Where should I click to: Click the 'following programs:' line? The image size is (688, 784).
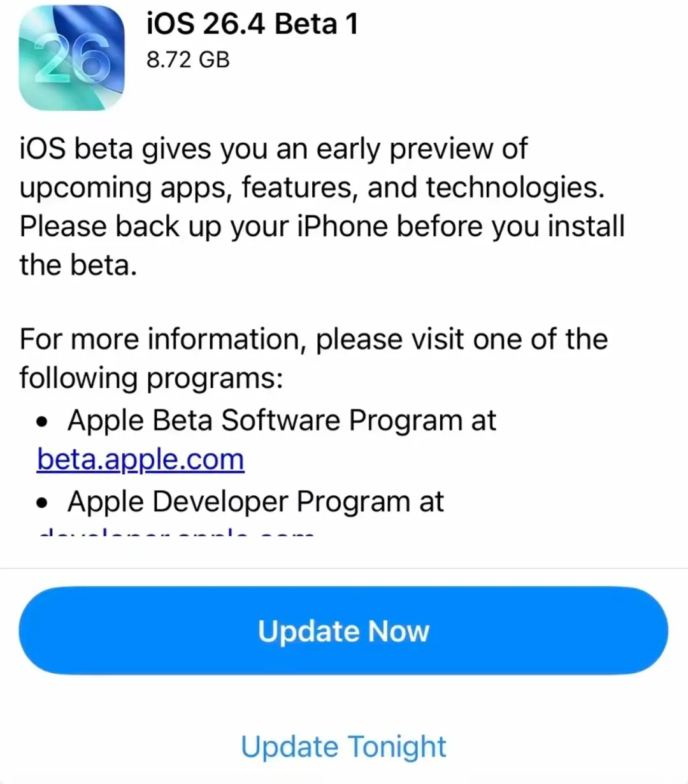(x=151, y=378)
